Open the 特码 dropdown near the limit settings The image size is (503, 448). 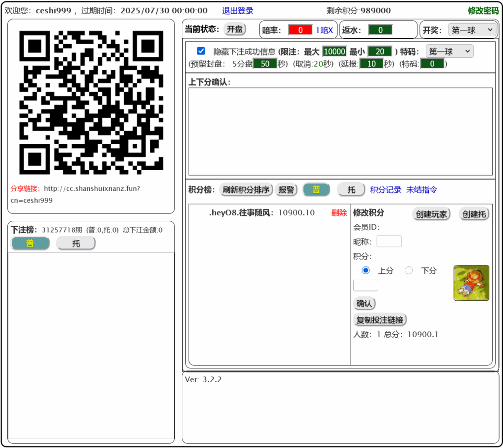tap(449, 51)
